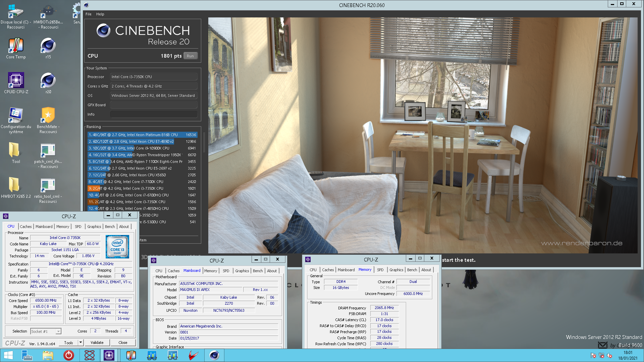This screenshot has height=362, width=644.
Task: Select the i3-7350K 1586 ranking row
Action: point(143,202)
